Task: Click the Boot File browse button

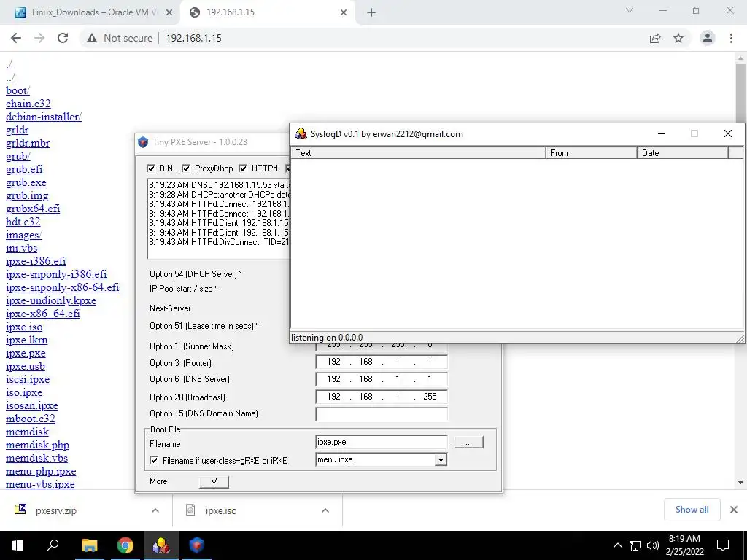Action: click(469, 443)
